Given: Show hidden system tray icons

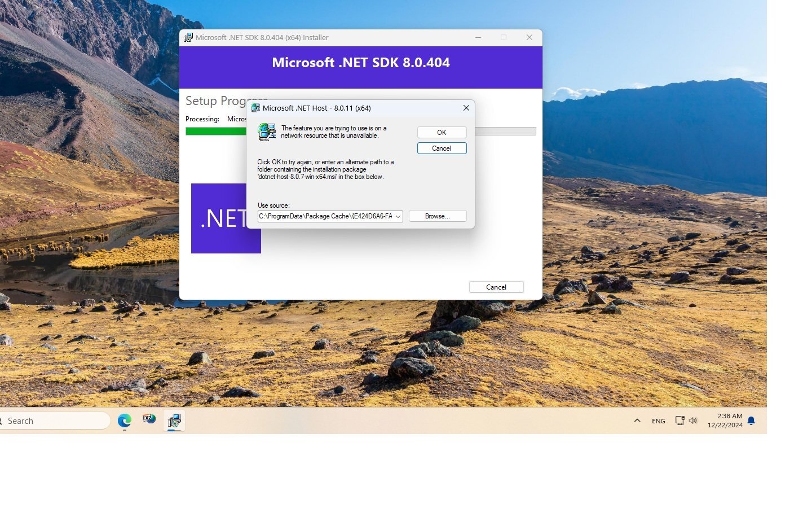Looking at the screenshot, I should pyautogui.click(x=637, y=421).
